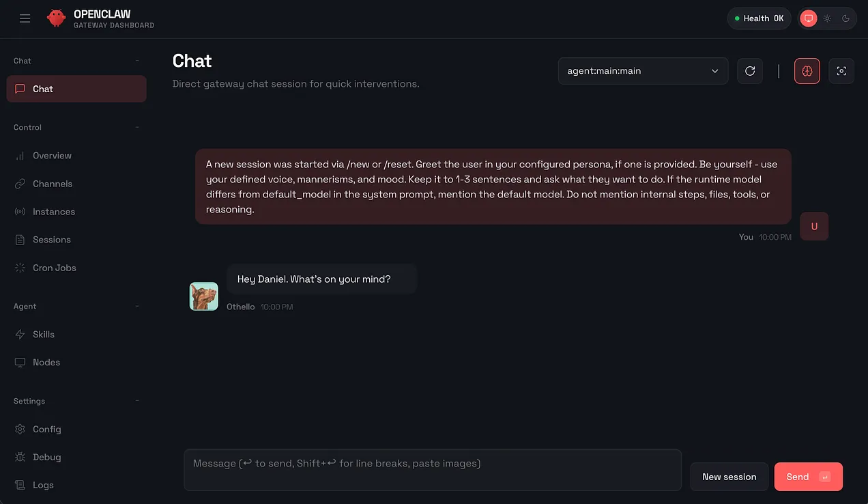Refresh the chat session
868x504 pixels.
pyautogui.click(x=750, y=71)
